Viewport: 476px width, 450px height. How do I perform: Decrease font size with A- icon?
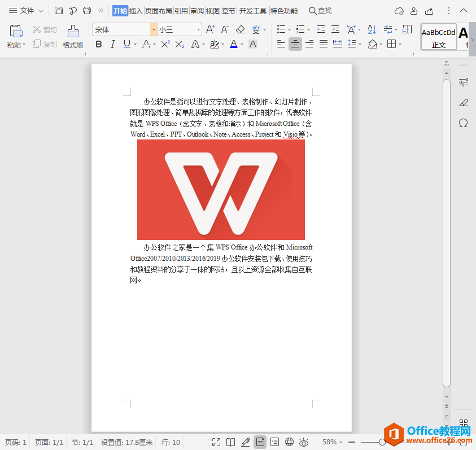pos(225,29)
